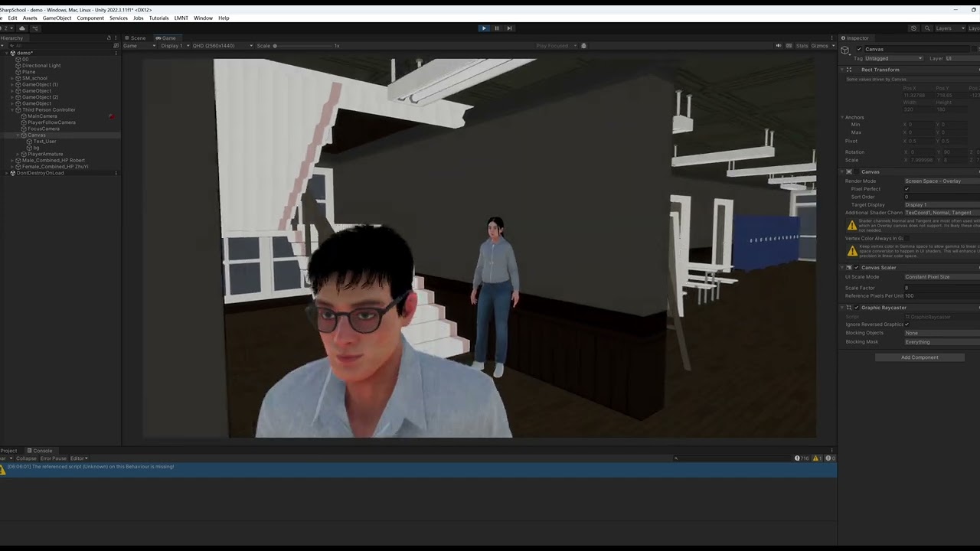Click the Add Component button
Viewport: 980px width, 551px height.
click(x=920, y=357)
